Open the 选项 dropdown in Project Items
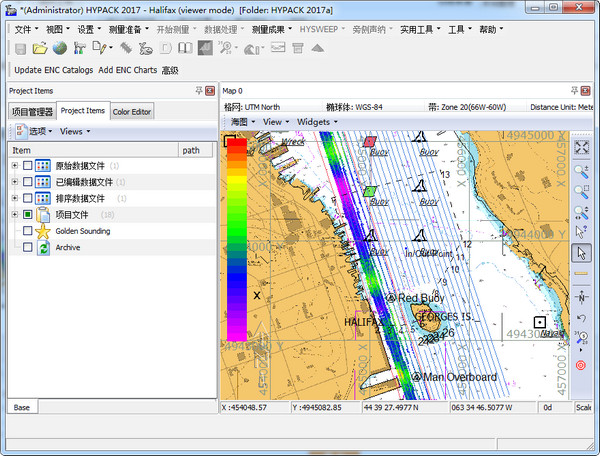This screenshot has height=456, width=600. (35, 131)
